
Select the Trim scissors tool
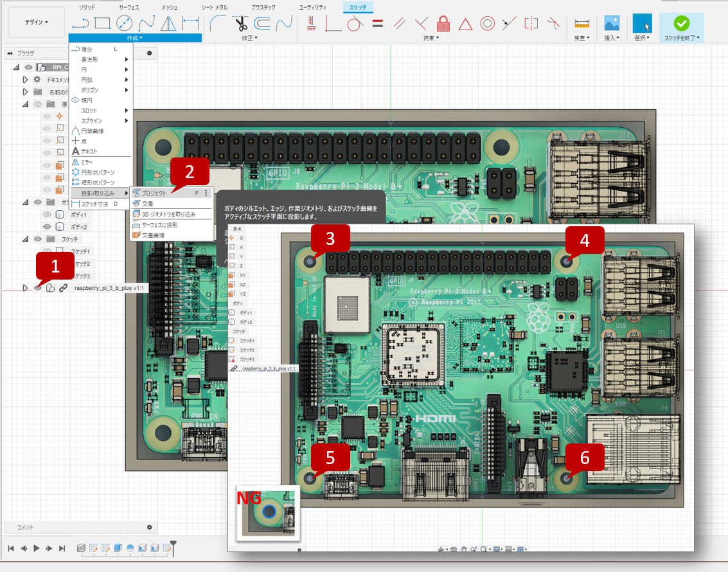pos(241,22)
